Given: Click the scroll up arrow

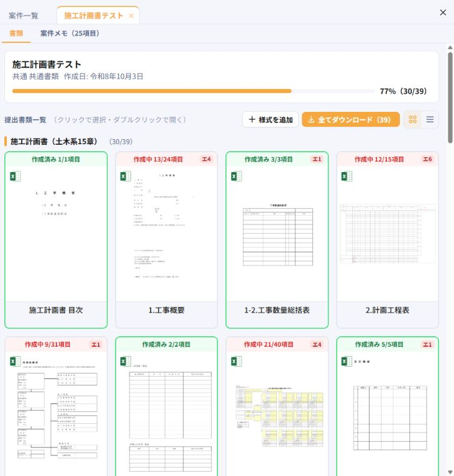Looking at the screenshot, I should [x=450, y=48].
